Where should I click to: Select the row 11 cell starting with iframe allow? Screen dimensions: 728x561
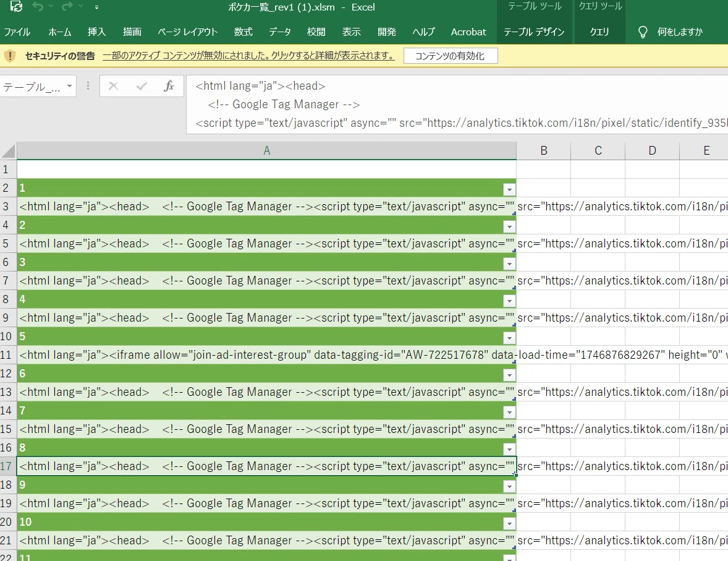pyautogui.click(x=266, y=355)
